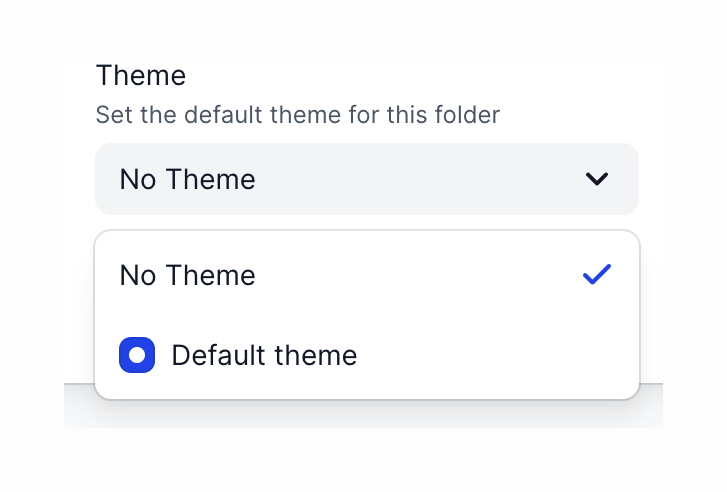Click the white dot inside the Default theme icon

pos(137,355)
